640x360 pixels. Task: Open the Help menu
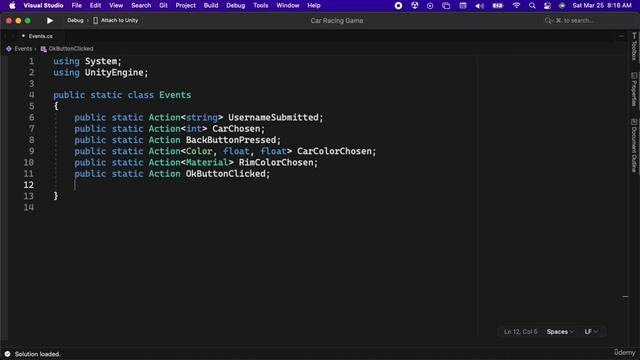click(313, 5)
